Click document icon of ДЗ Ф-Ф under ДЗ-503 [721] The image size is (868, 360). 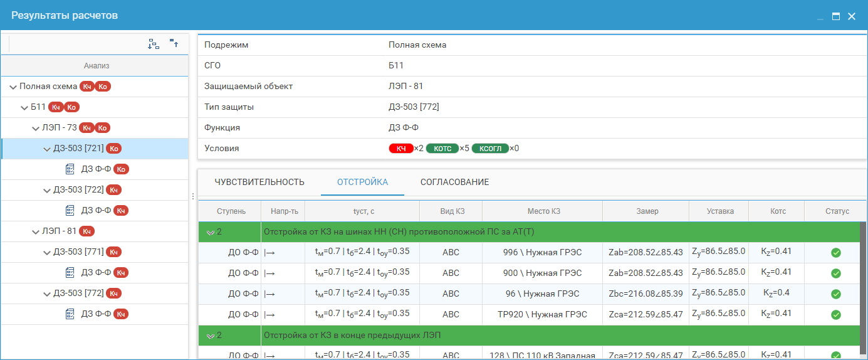tap(70, 169)
